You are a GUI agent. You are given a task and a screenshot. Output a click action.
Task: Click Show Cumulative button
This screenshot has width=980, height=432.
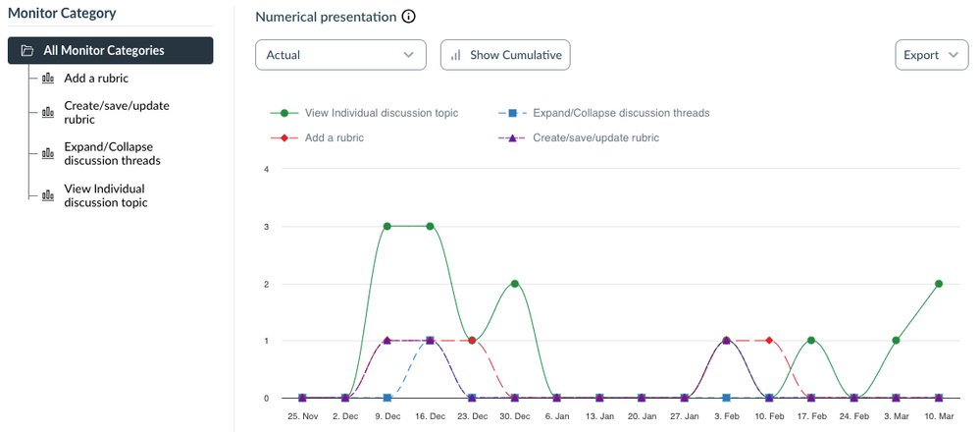505,55
